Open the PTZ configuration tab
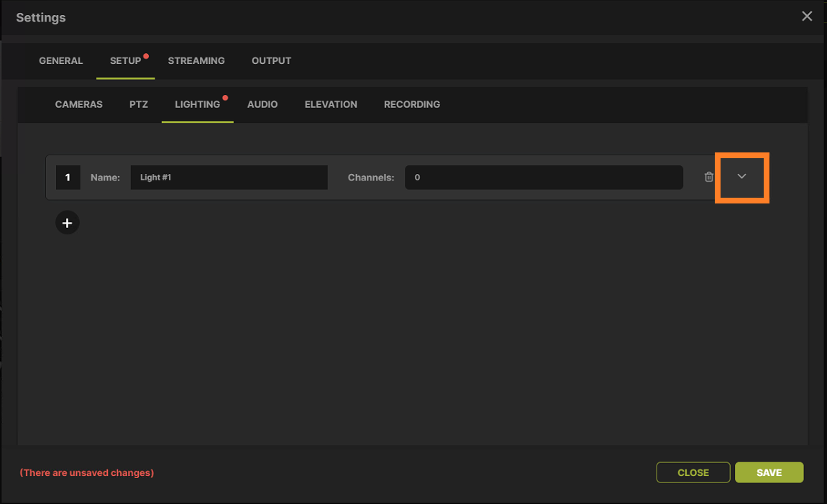The image size is (827, 504). tap(138, 104)
